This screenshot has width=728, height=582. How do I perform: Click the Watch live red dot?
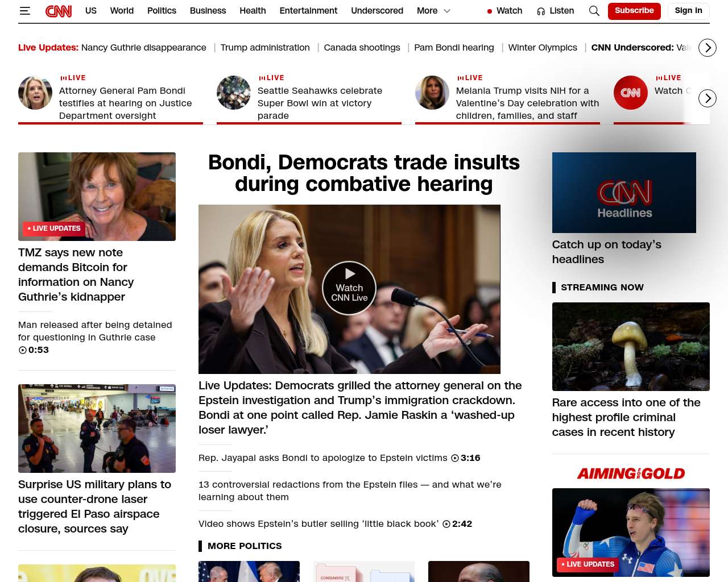click(x=490, y=11)
